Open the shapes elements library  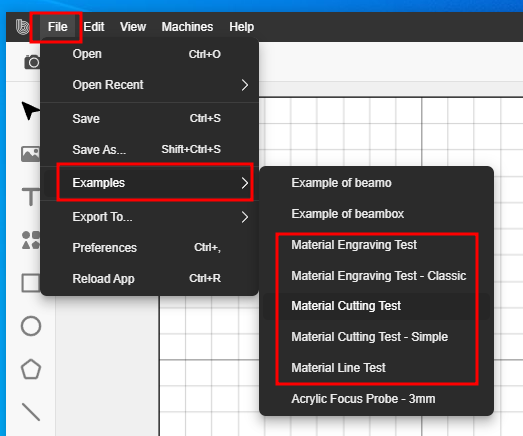point(31,240)
